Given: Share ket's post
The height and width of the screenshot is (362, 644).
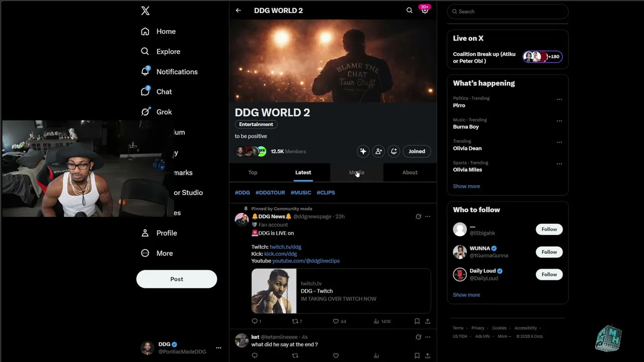Looking at the screenshot, I should (428, 355).
